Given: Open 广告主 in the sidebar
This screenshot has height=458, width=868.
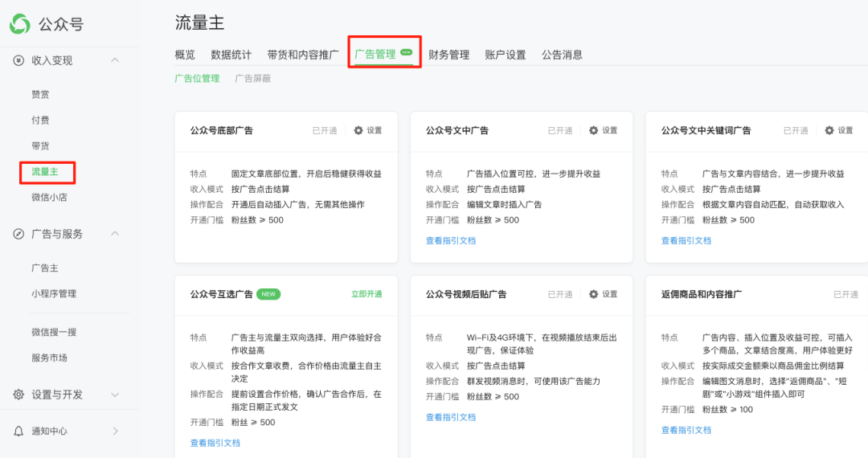Looking at the screenshot, I should 45,268.
